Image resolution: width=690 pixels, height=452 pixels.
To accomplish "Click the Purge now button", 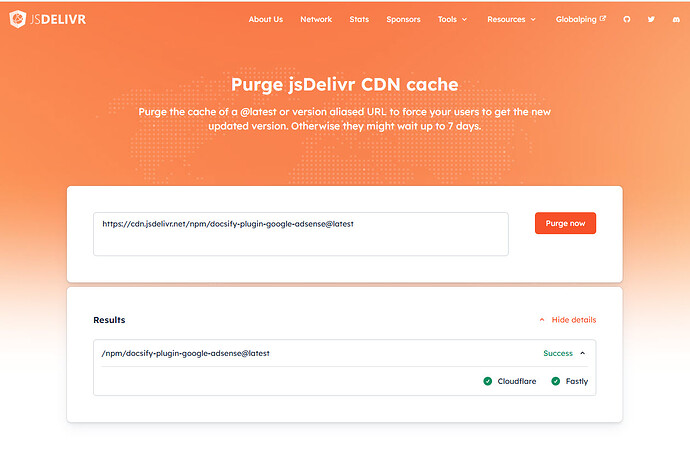I will point(565,223).
